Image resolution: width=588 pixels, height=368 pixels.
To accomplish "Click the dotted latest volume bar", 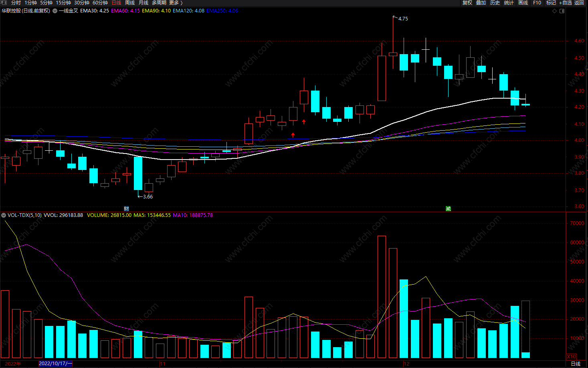I will [525, 329].
